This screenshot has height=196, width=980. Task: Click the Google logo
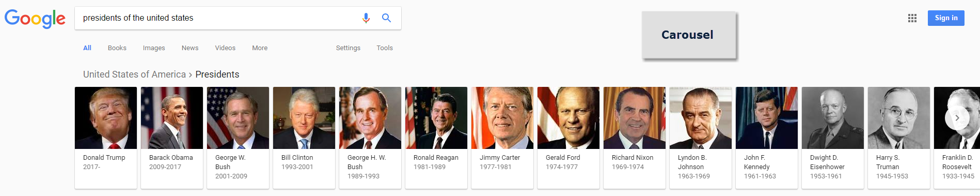tap(35, 19)
